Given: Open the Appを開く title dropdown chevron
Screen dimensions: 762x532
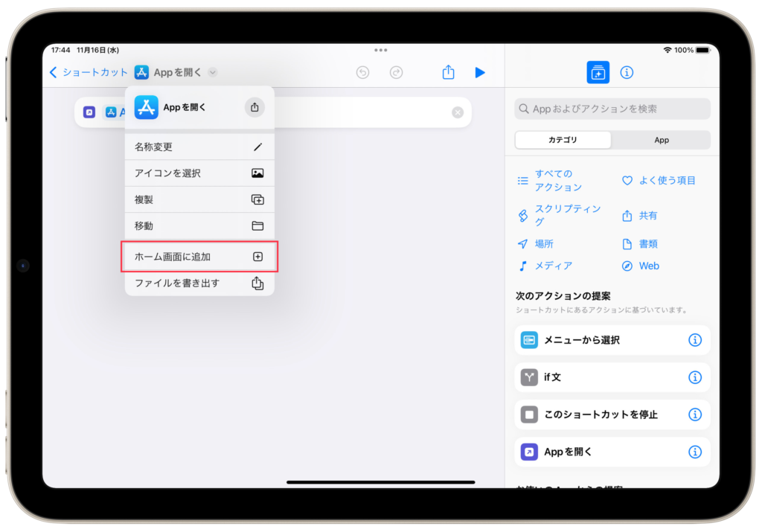Looking at the screenshot, I should 212,72.
